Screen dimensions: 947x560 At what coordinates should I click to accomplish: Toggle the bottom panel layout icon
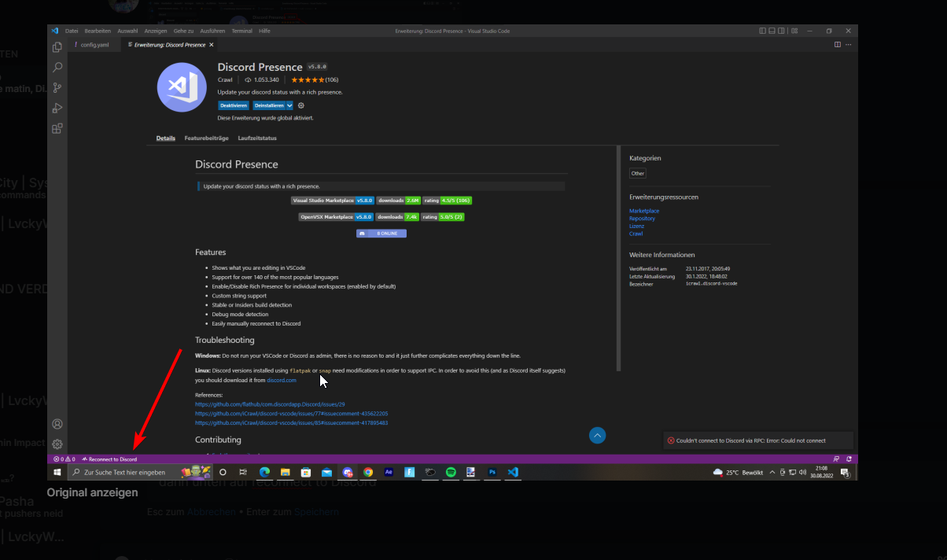(772, 31)
